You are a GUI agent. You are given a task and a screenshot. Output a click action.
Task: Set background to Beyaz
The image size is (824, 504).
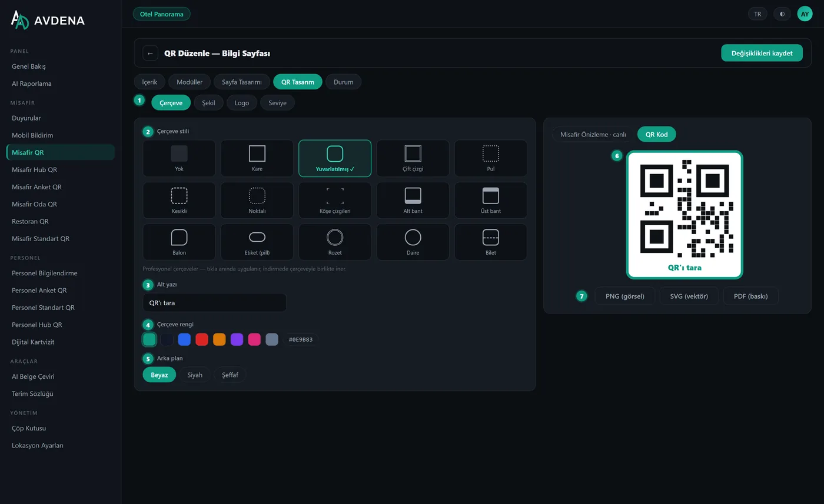pyautogui.click(x=160, y=375)
